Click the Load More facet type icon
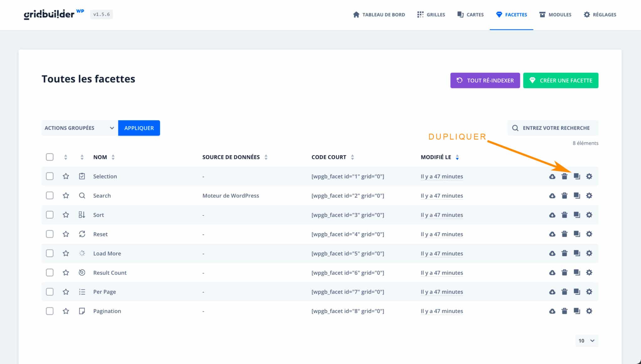This screenshot has width=641, height=364. click(x=82, y=253)
